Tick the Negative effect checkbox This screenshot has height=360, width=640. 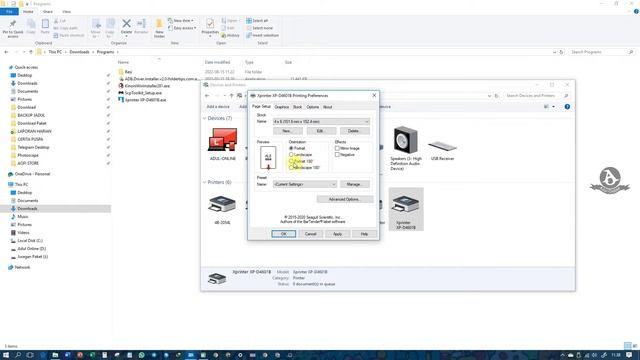(337, 155)
